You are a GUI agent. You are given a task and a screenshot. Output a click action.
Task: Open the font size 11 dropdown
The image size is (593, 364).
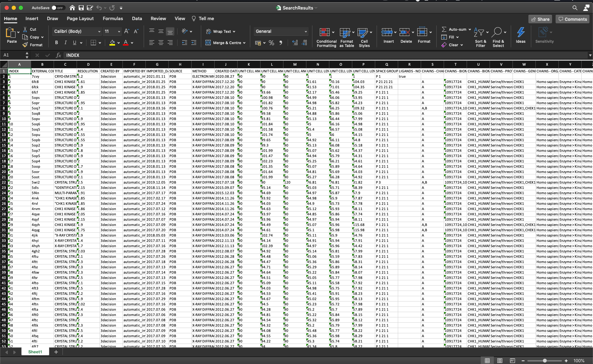(119, 31)
